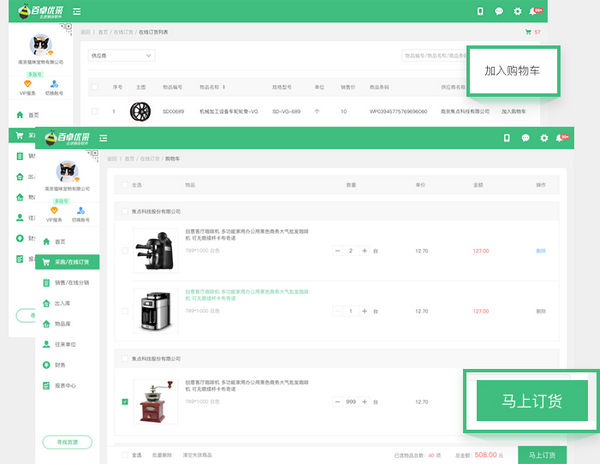Open 报表中心 in the sidebar menu
600x464 pixels.
click(68, 385)
